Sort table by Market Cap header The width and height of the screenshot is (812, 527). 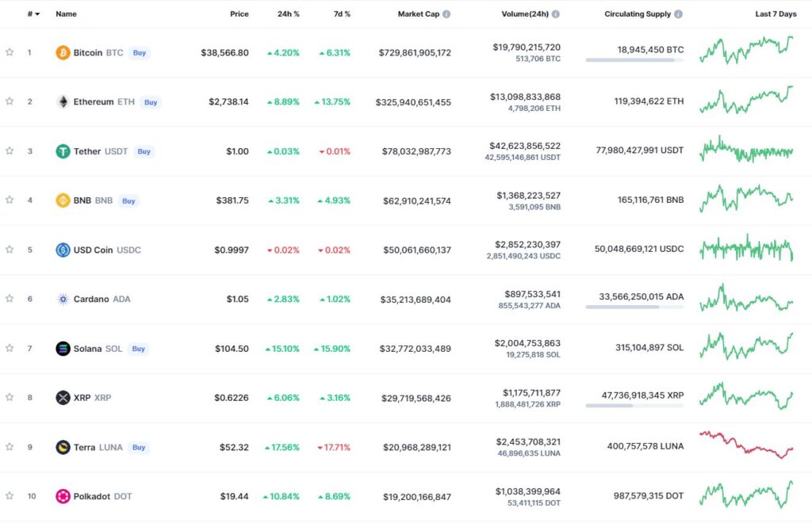click(x=419, y=14)
